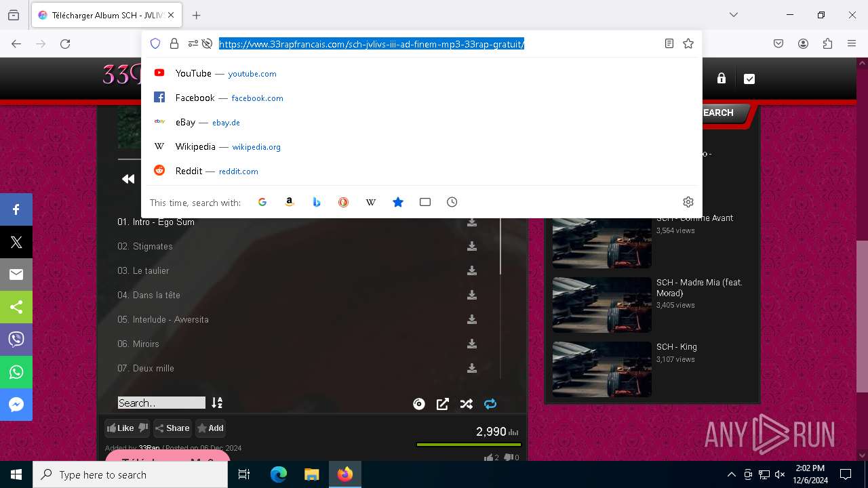Select DuckDuckGo search engine icon

tap(344, 202)
